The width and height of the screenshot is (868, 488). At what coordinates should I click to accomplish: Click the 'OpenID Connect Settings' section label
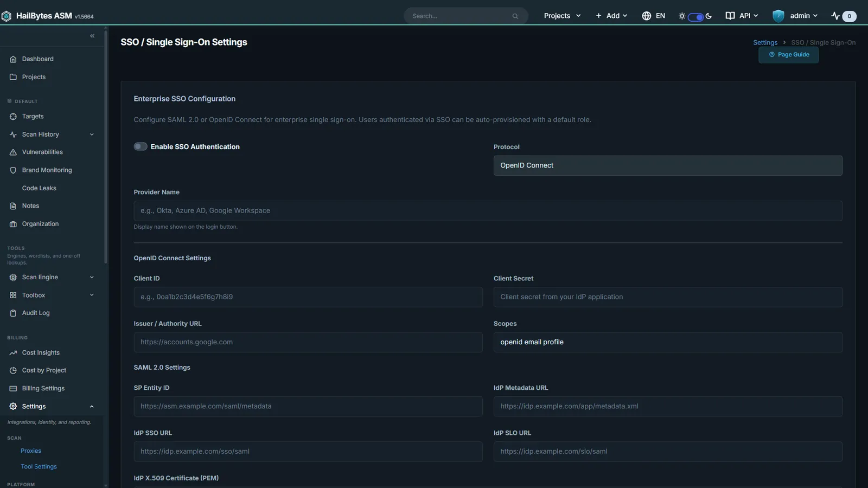(x=172, y=258)
